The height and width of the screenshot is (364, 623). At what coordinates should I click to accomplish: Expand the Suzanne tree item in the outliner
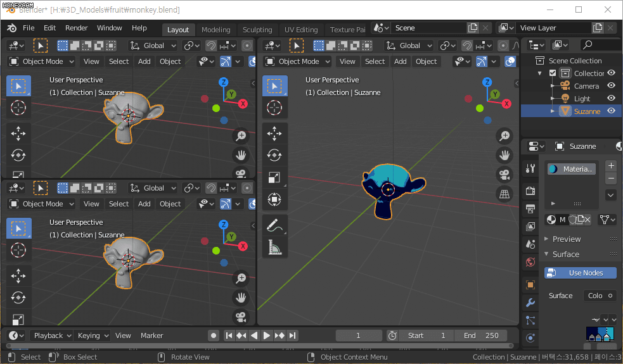coord(552,111)
